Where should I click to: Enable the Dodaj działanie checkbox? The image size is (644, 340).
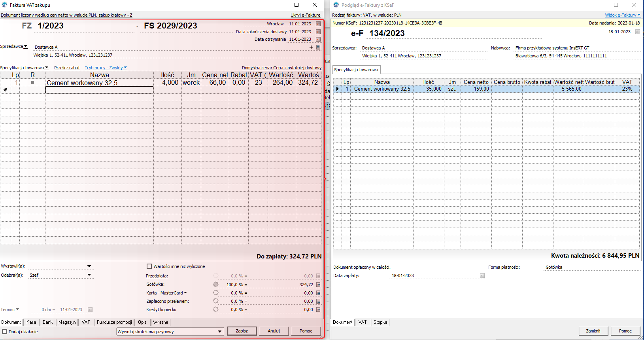click(5, 332)
